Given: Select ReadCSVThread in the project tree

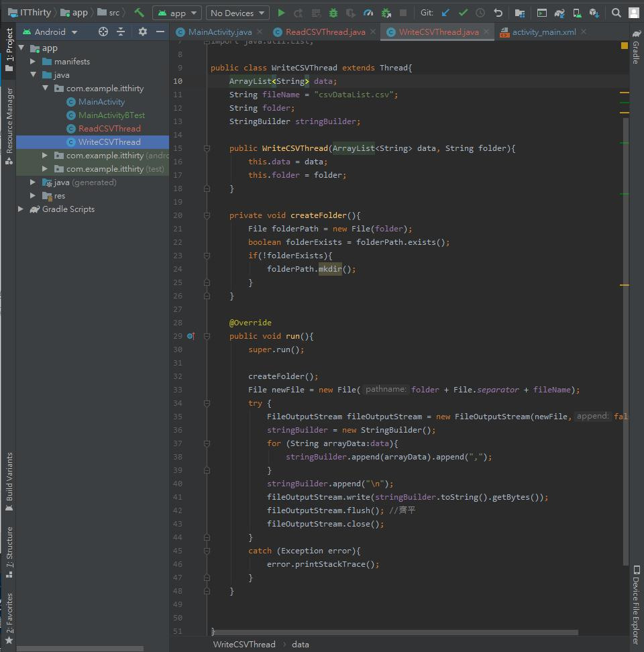Looking at the screenshot, I should coord(109,129).
